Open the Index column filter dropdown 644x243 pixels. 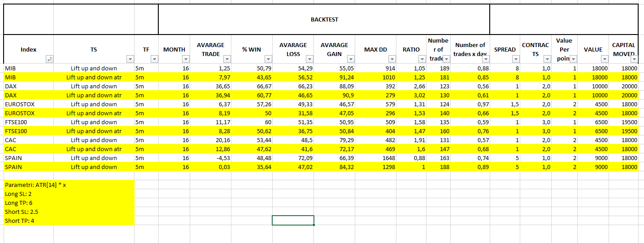click(x=49, y=59)
